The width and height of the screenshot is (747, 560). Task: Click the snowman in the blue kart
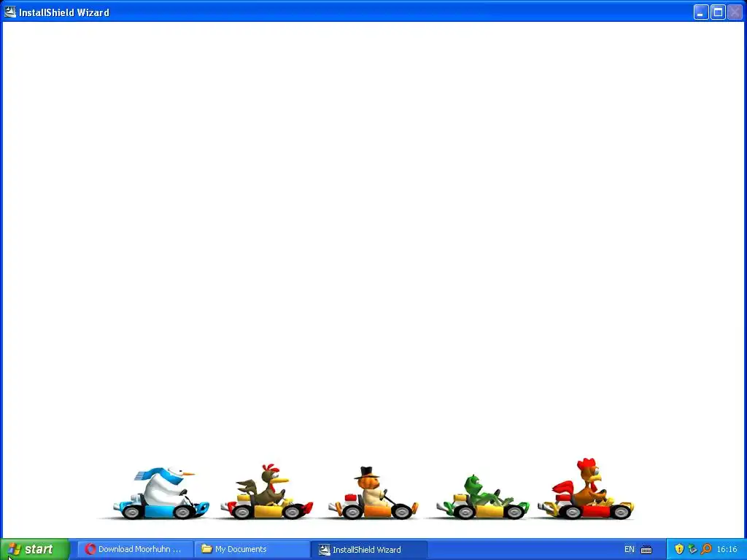pos(161,494)
